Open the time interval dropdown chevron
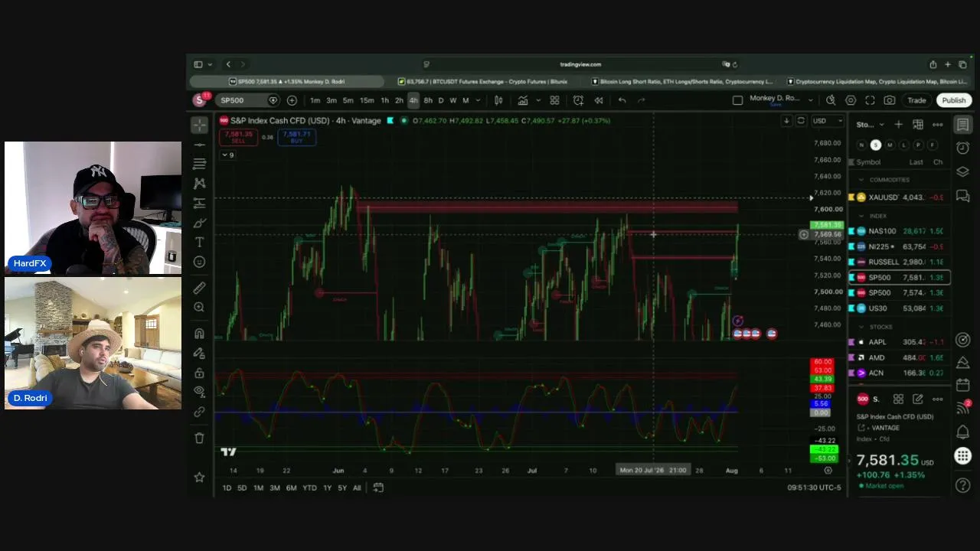The image size is (980, 551). tap(479, 100)
